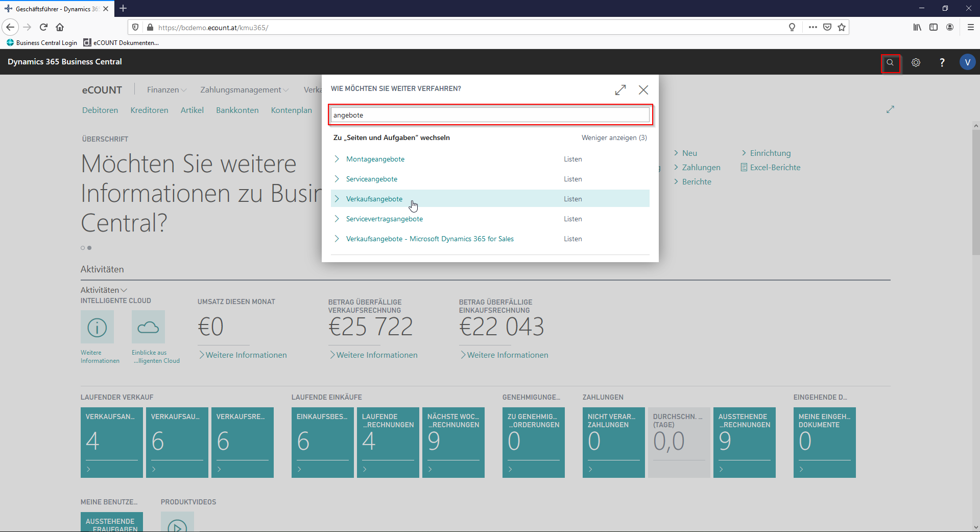The width and height of the screenshot is (980, 532).
Task: Open Weitere Informationen under Umsatz diesen Monat
Action: 243,355
